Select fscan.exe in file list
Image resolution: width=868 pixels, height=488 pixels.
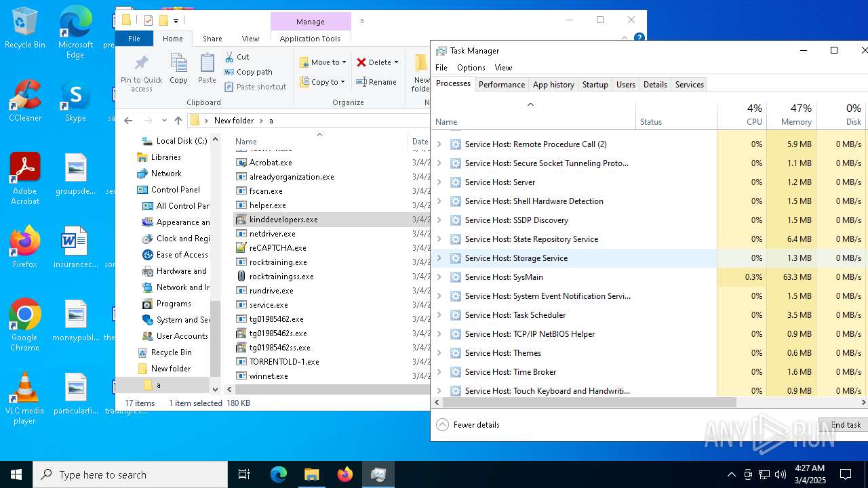click(266, 191)
